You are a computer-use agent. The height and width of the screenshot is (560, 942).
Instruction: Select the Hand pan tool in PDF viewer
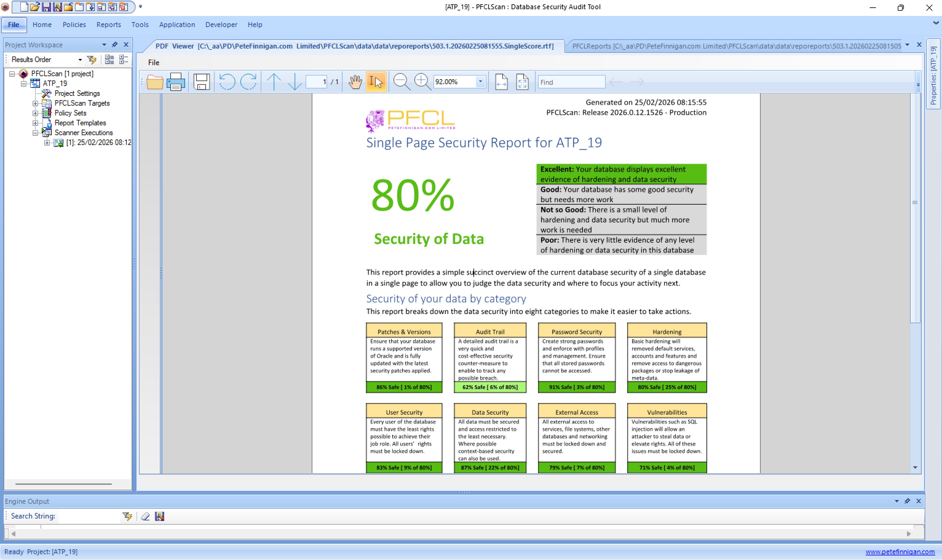point(355,81)
